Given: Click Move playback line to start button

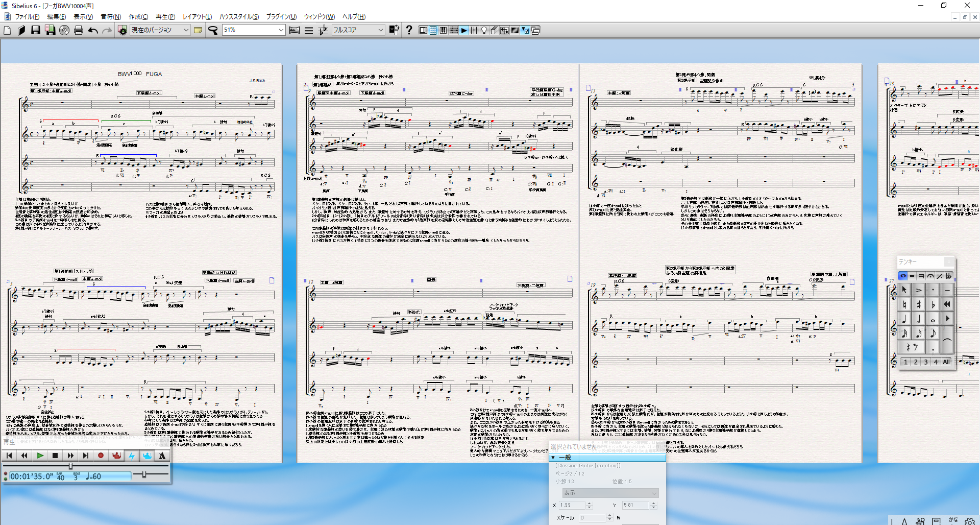Looking at the screenshot, I should pyautogui.click(x=9, y=456).
